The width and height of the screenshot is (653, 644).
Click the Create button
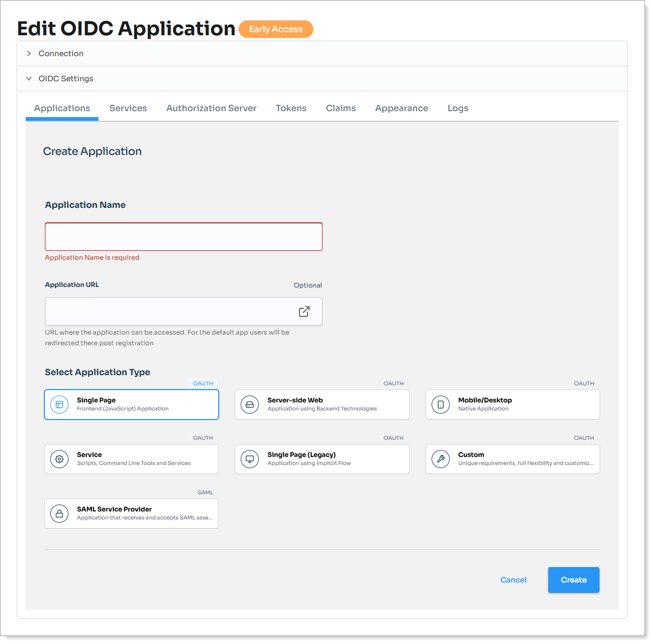573,580
